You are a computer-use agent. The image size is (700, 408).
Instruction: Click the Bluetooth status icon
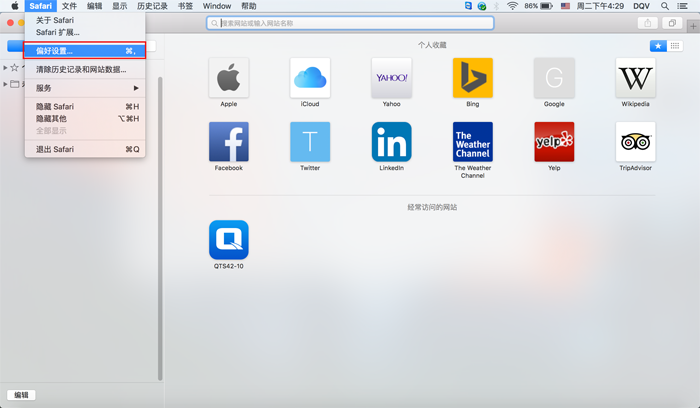pyautogui.click(x=496, y=6)
